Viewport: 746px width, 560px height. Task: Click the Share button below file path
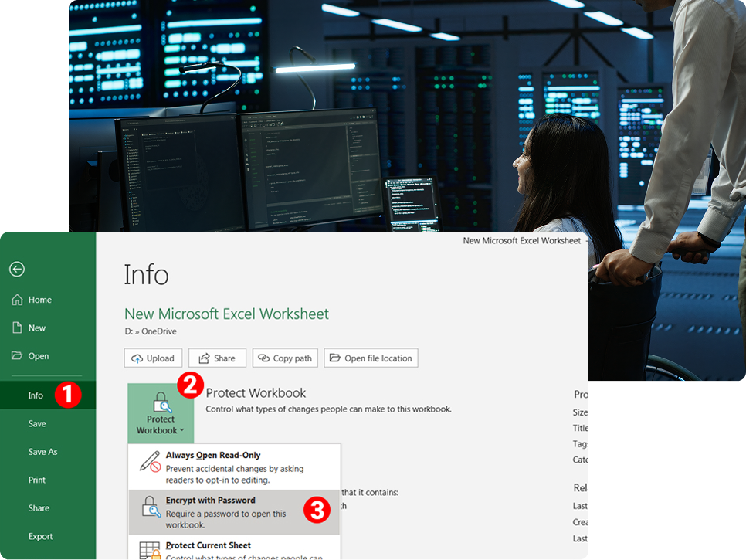[217, 358]
